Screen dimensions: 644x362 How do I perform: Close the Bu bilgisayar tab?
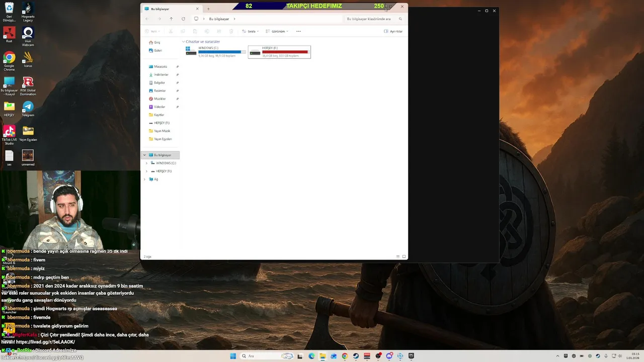197,9
